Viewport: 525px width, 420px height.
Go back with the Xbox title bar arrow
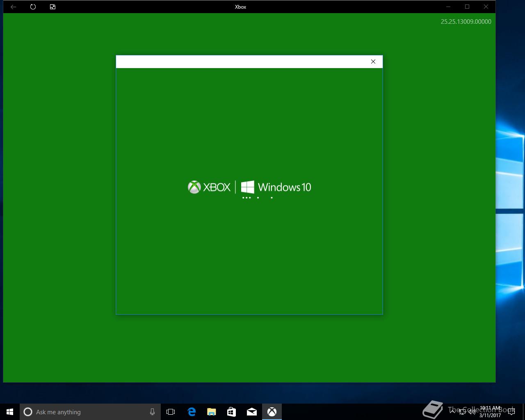tap(14, 7)
